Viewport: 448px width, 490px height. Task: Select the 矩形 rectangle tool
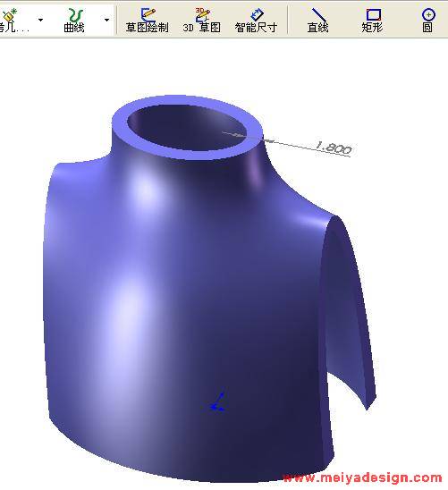pyautogui.click(x=372, y=20)
